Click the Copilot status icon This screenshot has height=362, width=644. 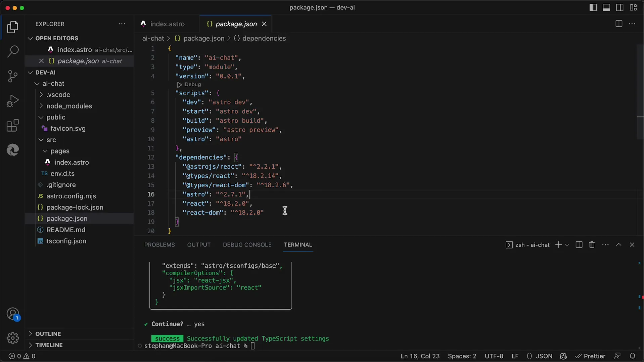pyautogui.click(x=563, y=356)
